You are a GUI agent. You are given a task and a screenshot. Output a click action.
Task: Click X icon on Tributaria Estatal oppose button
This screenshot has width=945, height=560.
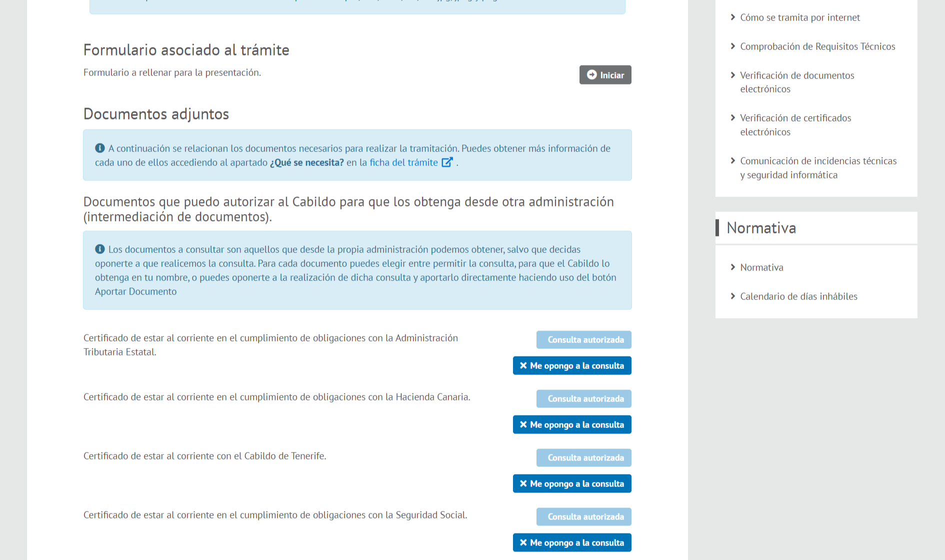(523, 365)
